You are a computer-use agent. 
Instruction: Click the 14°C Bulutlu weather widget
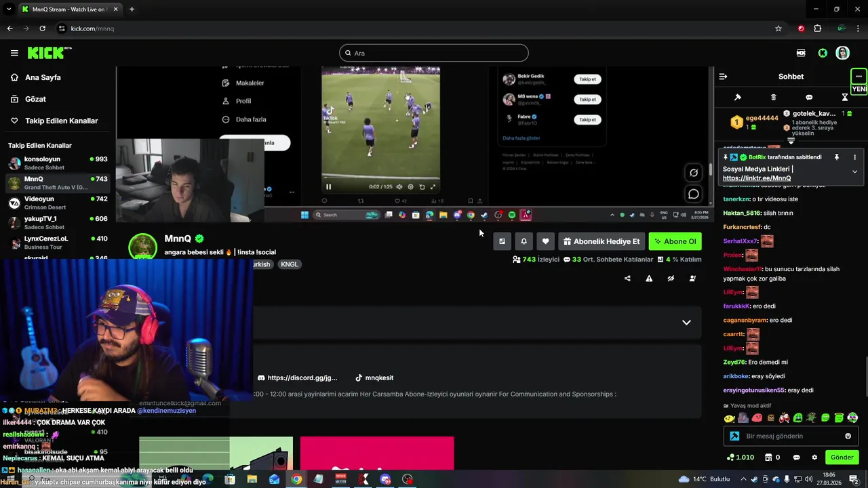[704, 479]
